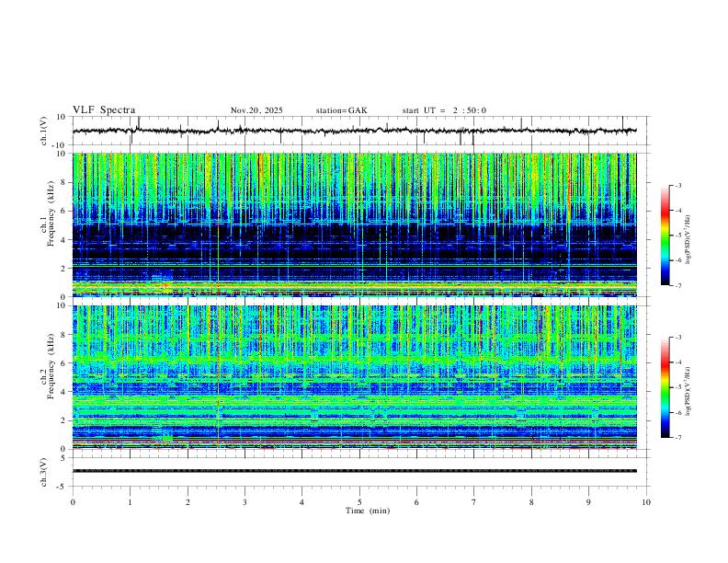The width and height of the screenshot is (728, 563).
Task: Click the "8" kHz tick on ch.1 axis
Action: click(x=63, y=182)
